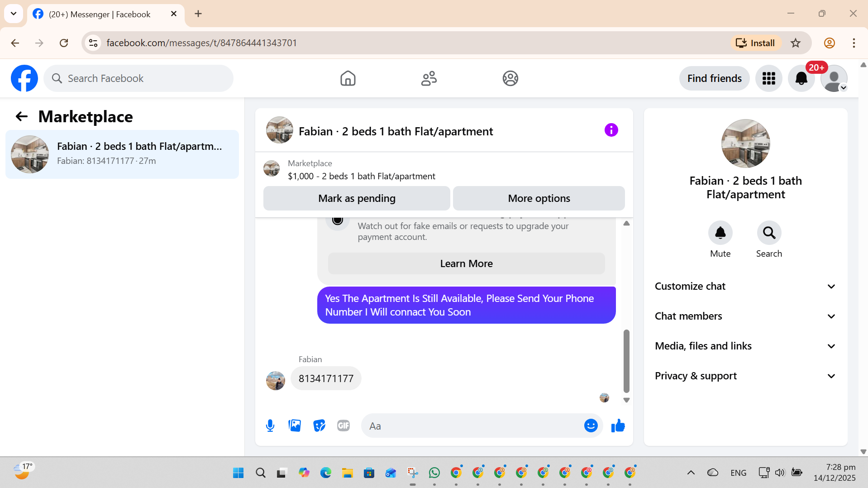This screenshot has height=488, width=868.
Task: Click Fabian's avatar beside the message
Action: click(x=276, y=381)
